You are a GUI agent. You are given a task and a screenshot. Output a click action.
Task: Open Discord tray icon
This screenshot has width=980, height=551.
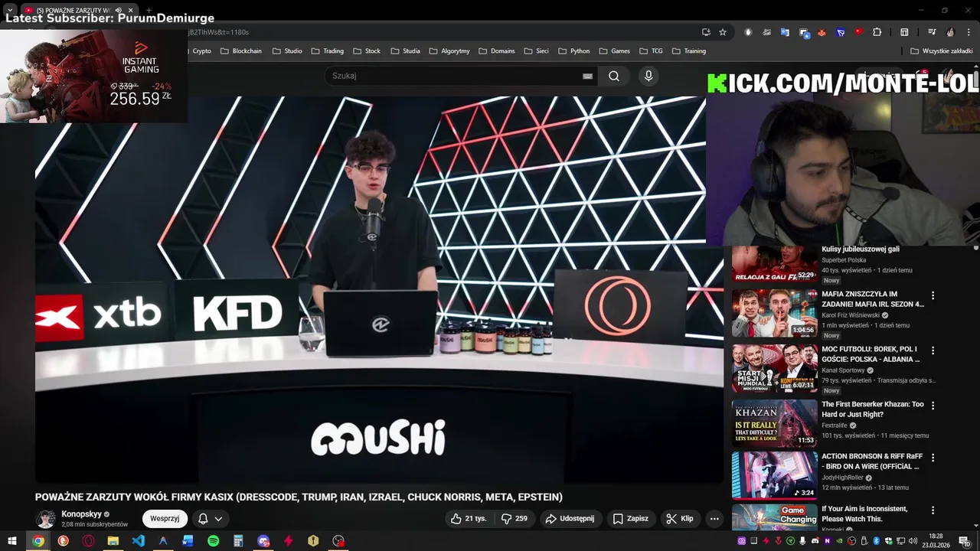click(x=815, y=541)
